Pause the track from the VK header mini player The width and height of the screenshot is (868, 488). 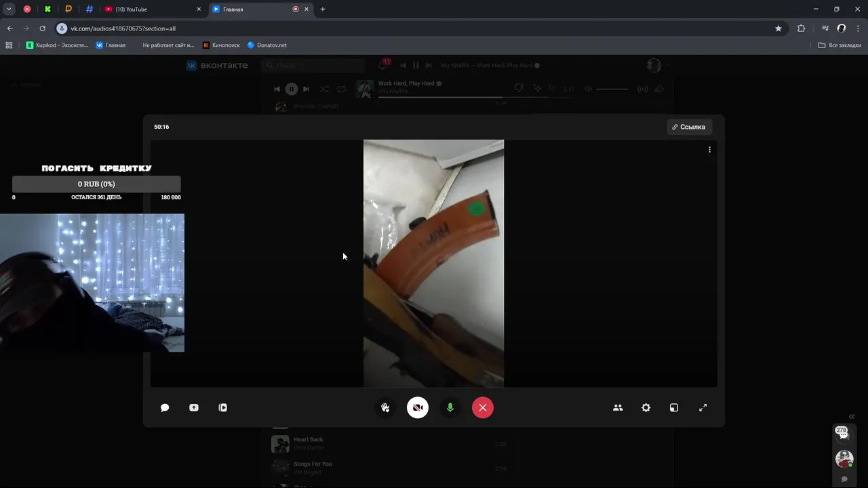[416, 65]
